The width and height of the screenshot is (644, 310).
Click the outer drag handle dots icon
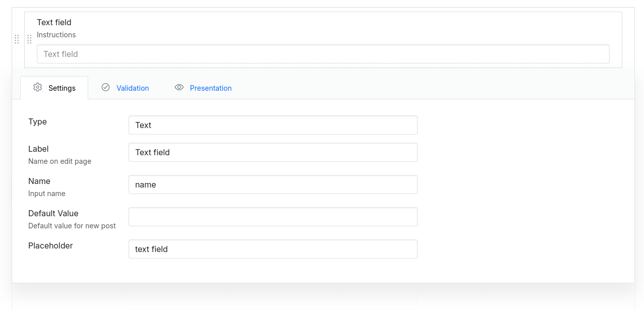pos(17,39)
